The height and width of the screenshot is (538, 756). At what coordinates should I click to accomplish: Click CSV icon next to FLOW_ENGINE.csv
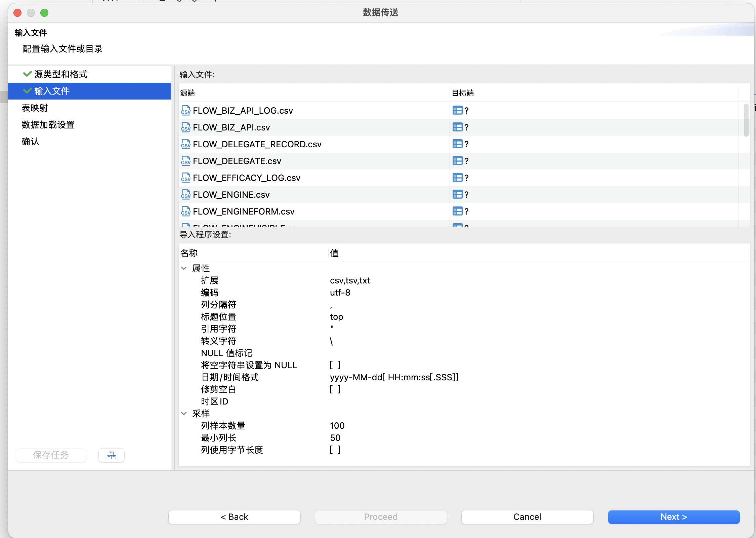(185, 195)
